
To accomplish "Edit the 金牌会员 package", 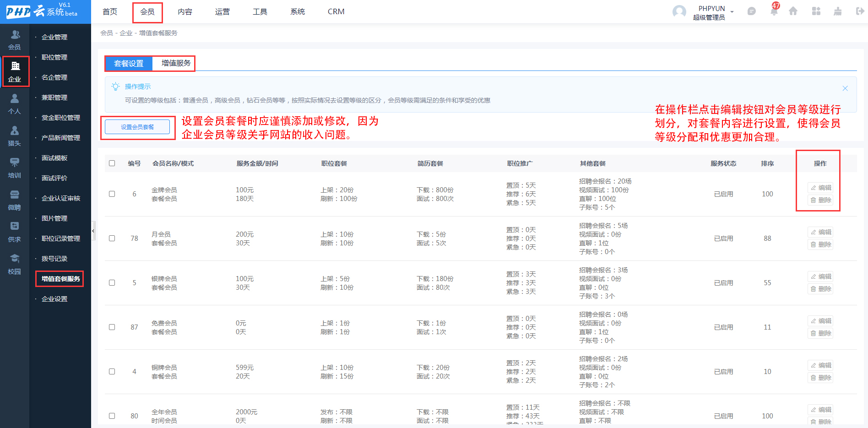I will pos(821,188).
